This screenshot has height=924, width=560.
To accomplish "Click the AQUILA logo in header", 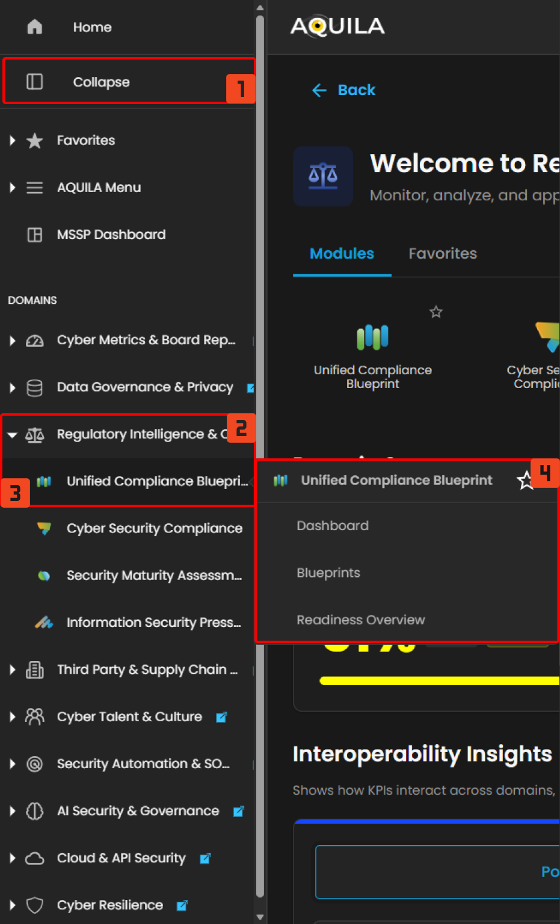I will point(337,26).
